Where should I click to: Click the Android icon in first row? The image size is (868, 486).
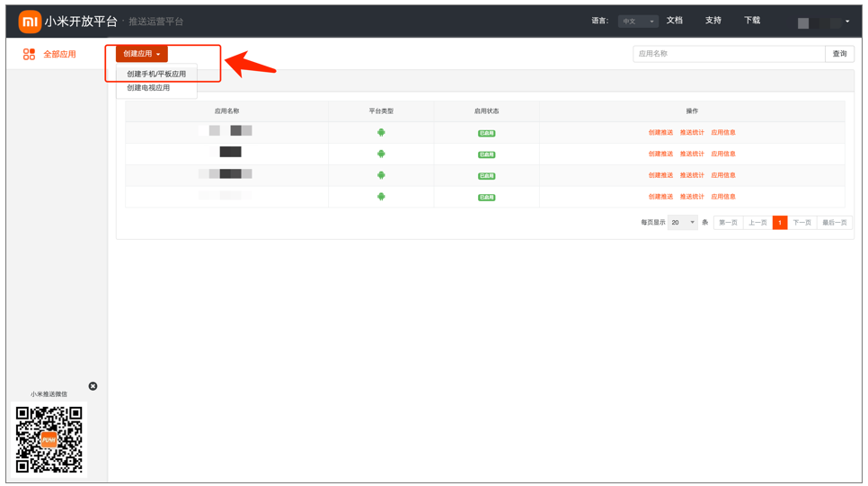click(381, 132)
